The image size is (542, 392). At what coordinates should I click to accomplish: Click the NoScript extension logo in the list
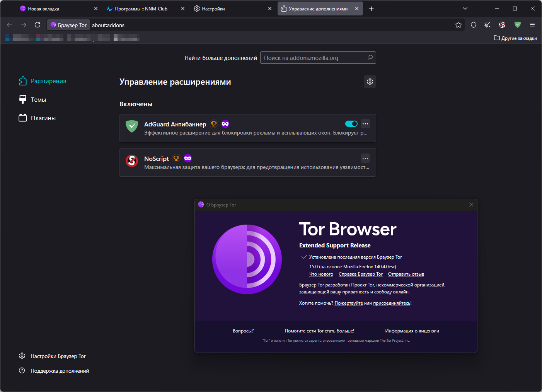[132, 160]
